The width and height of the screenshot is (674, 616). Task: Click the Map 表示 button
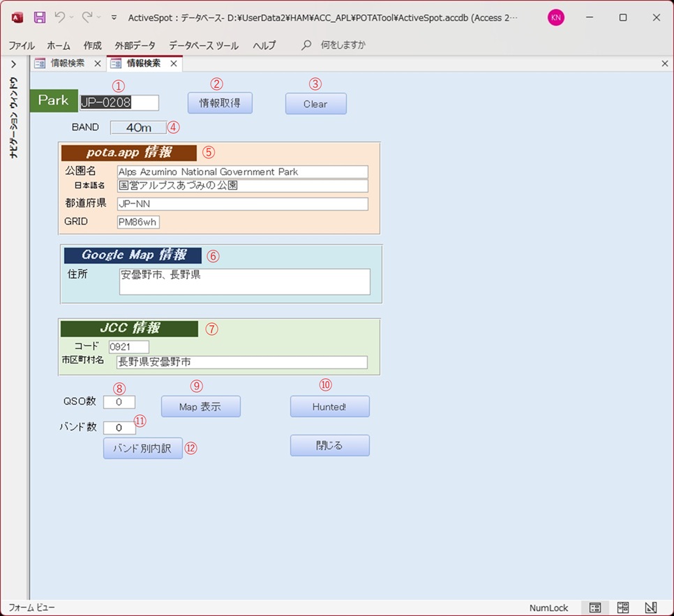pos(200,407)
